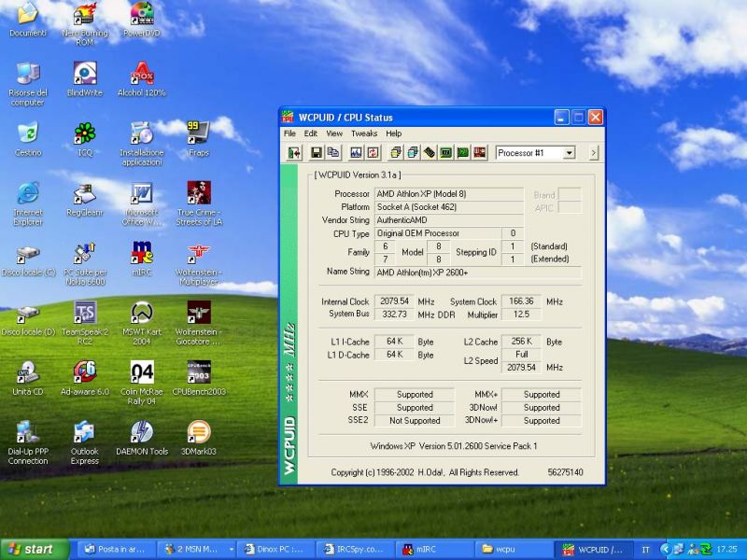The image size is (747, 560).
Task: Click the Processor field showing AMD Athlon XP
Action: [449, 194]
